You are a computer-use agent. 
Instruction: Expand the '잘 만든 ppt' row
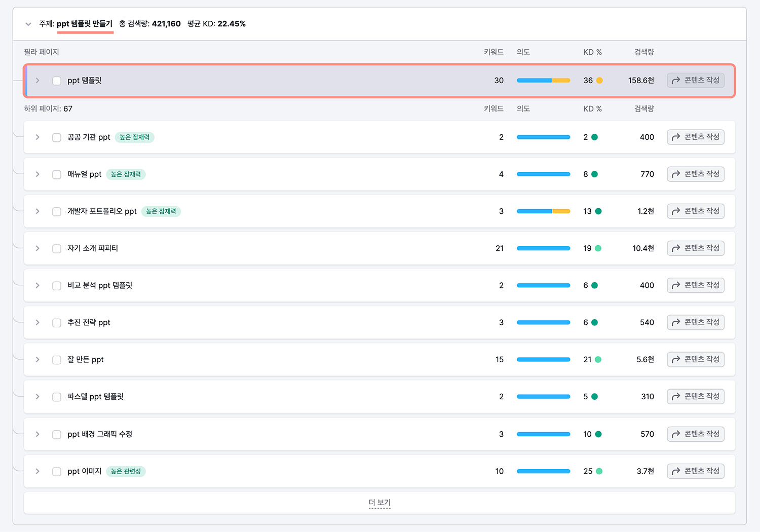[37, 360]
